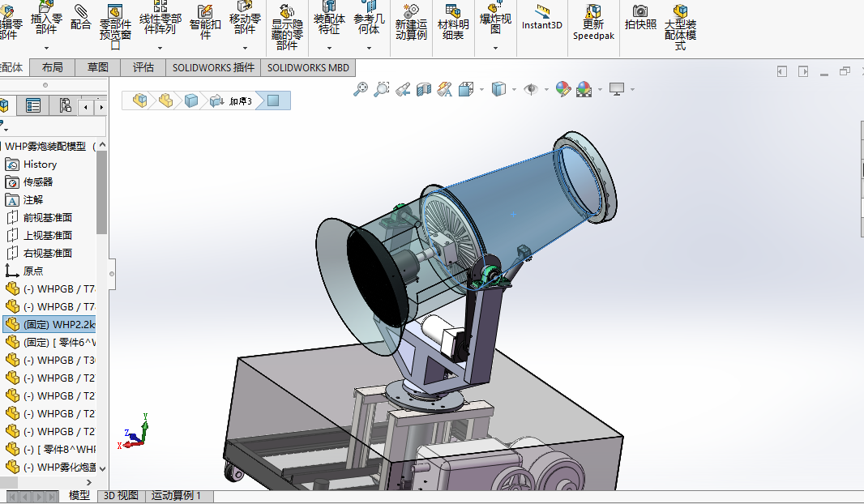
Task: Click top-level assembly breadcrumb icon
Action: (x=140, y=100)
